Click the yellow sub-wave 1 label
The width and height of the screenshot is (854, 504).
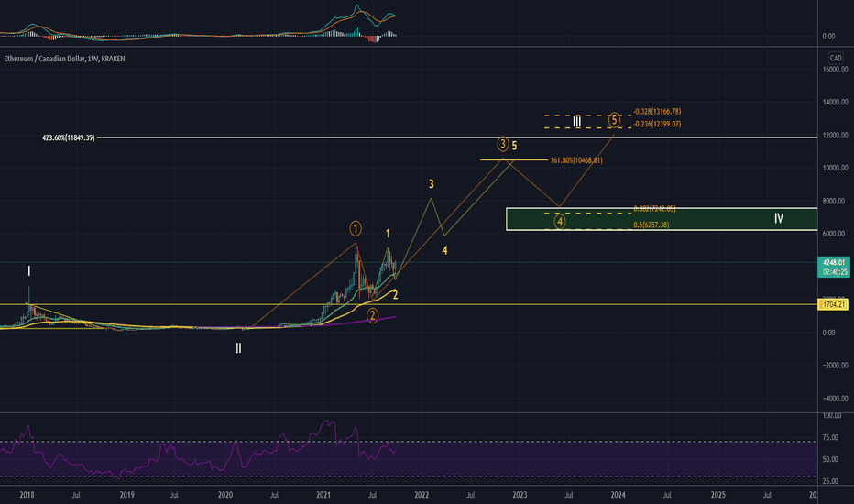coord(388,234)
